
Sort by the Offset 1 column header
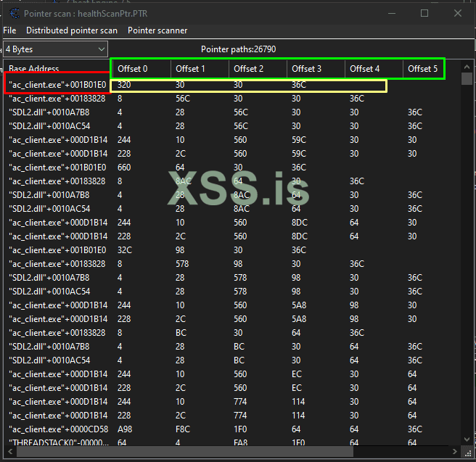200,69
